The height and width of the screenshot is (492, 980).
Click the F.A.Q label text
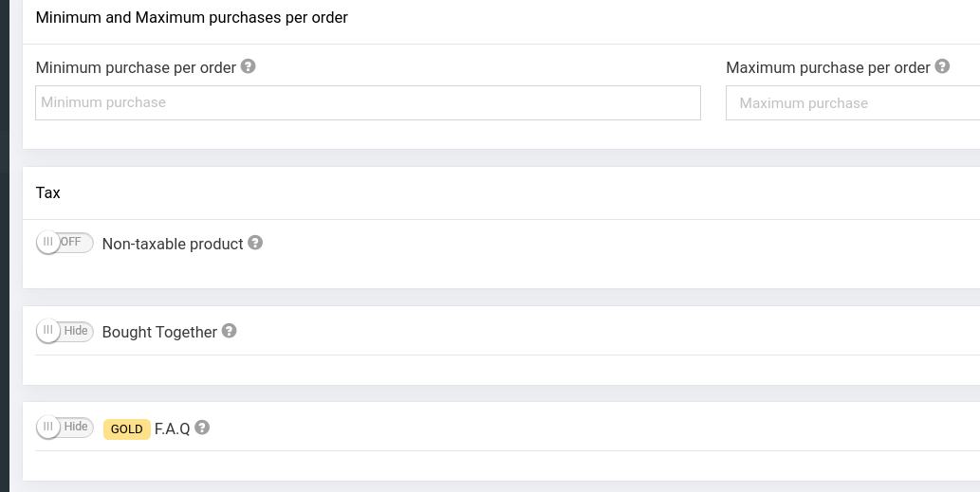click(172, 428)
